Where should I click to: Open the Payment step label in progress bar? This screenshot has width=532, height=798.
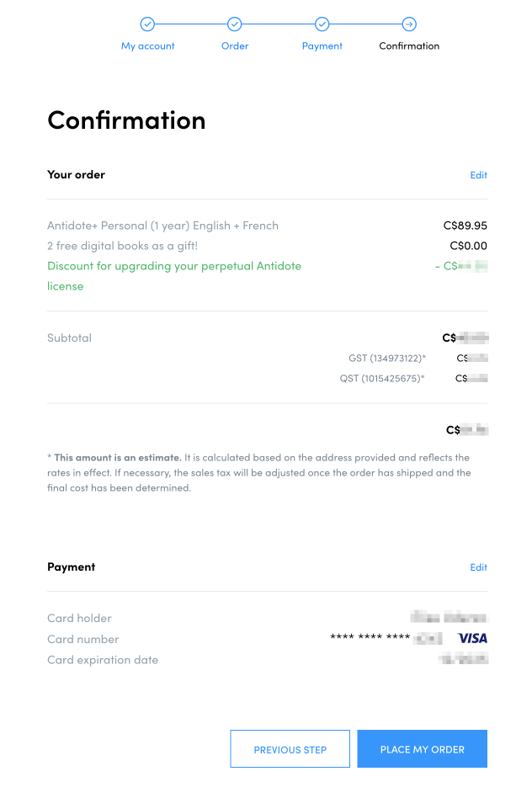pos(322,46)
